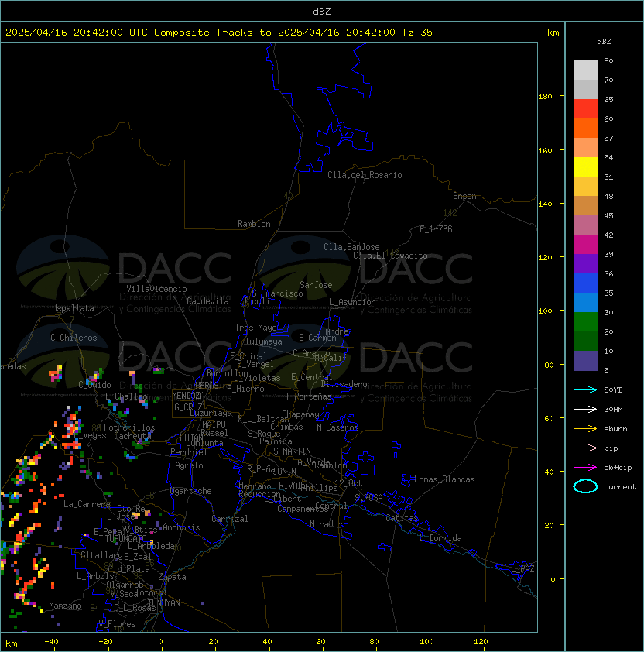Pick the light gray 70-80 dBZ legend swatch
This screenshot has width=644, height=652.
pos(585,70)
